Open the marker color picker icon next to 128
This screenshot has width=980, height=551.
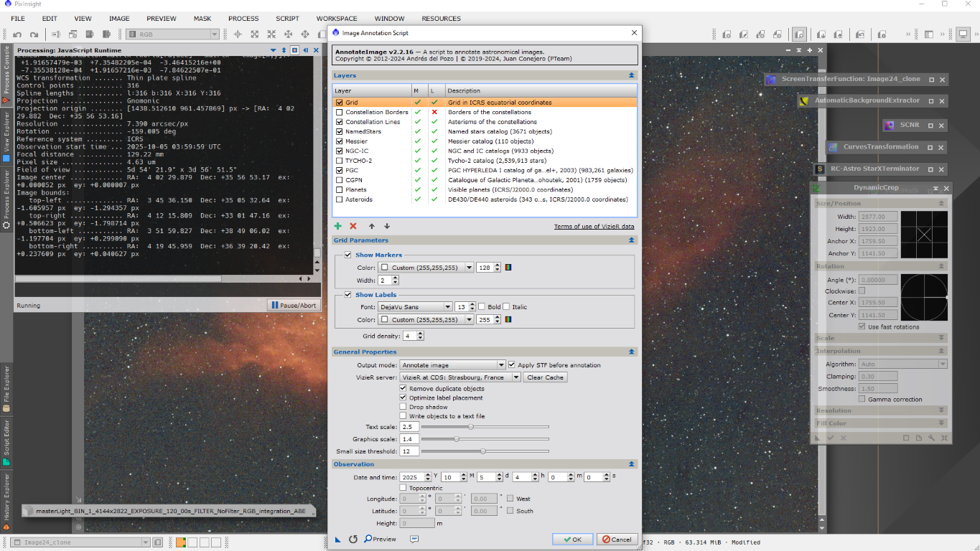[x=508, y=268]
